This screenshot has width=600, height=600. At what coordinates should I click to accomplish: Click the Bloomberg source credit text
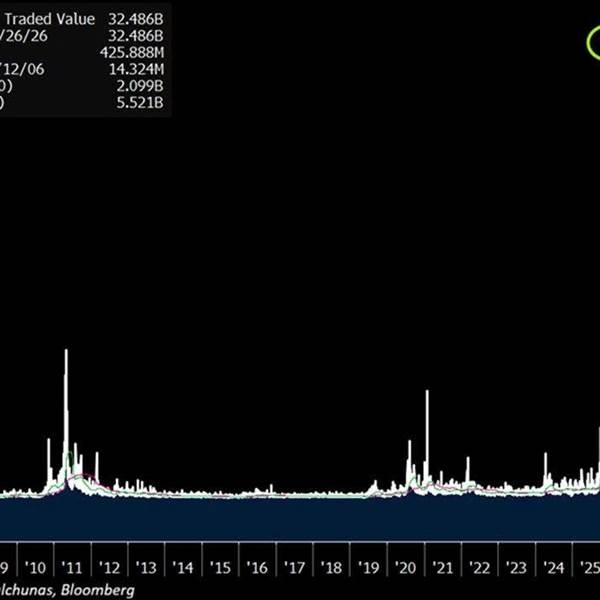point(98,590)
